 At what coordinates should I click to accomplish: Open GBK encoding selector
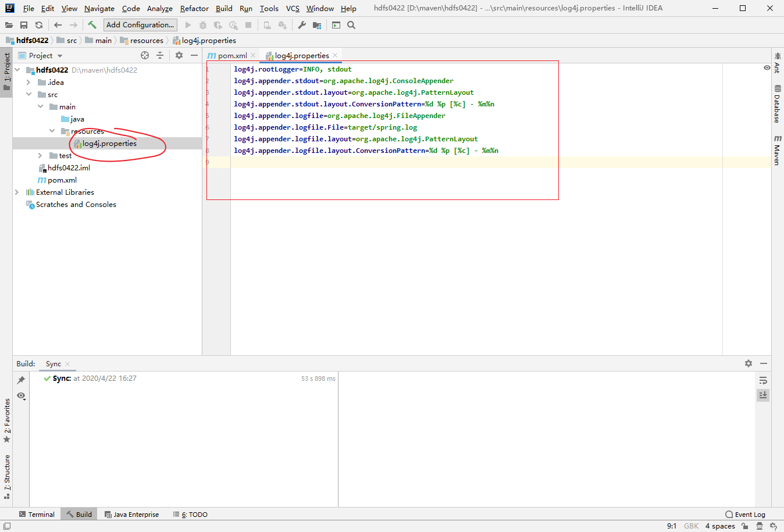(692, 526)
